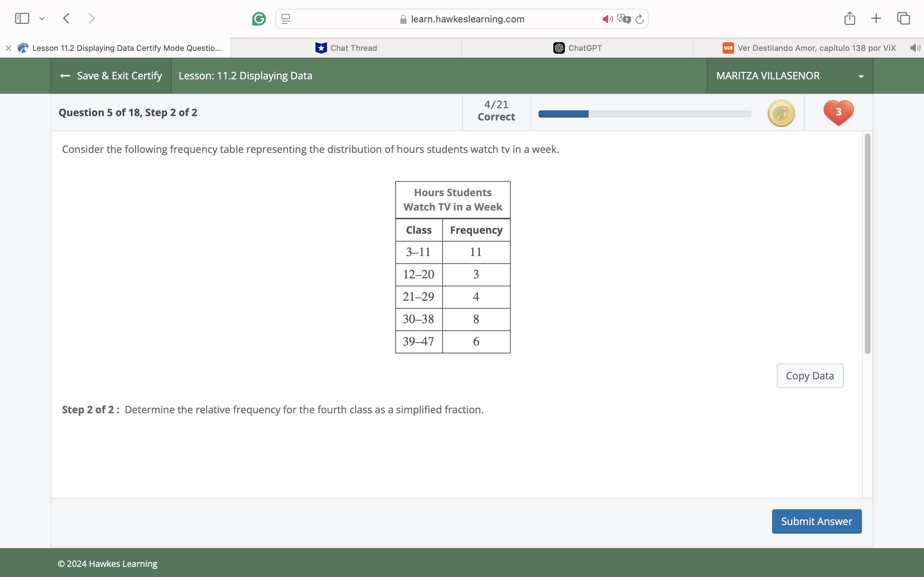Click the gold coin reward badge
This screenshot has height=577, width=924.
[x=780, y=113]
